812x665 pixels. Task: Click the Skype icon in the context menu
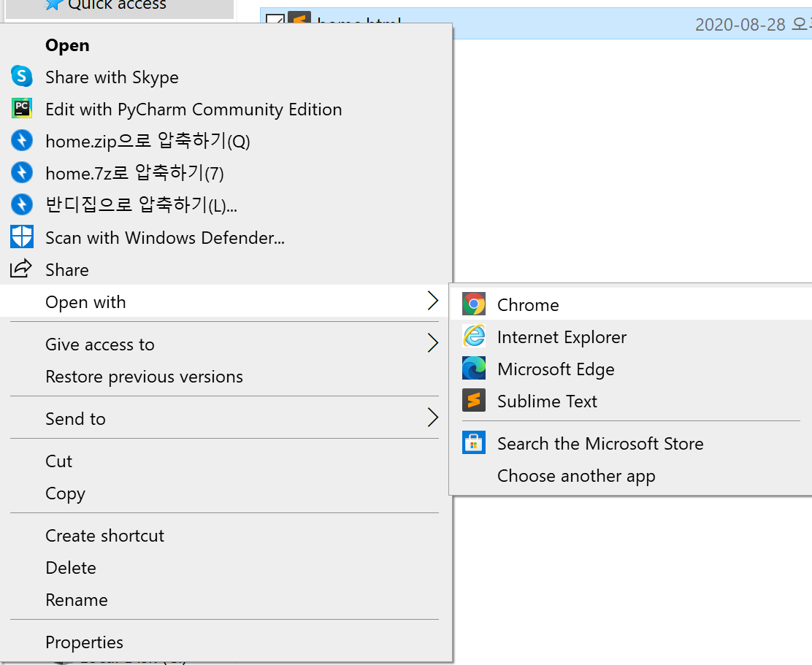click(x=22, y=77)
